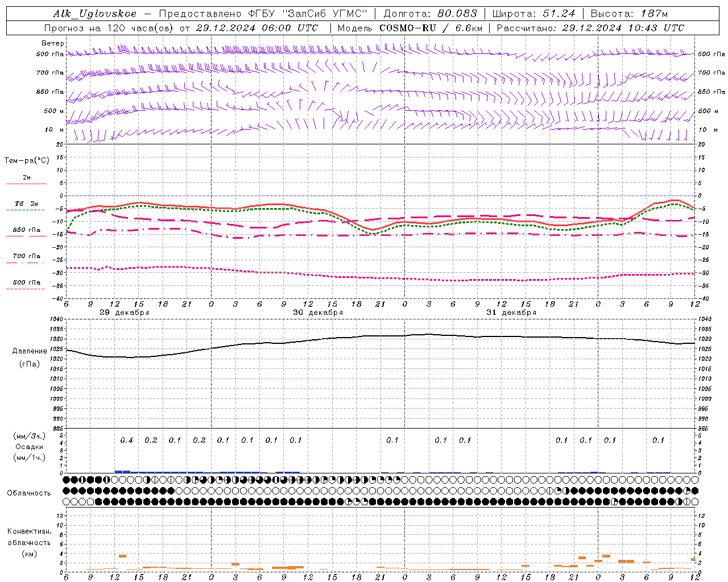
Task: Click the 700 гПа temperature legend line
Action: click(x=26, y=262)
